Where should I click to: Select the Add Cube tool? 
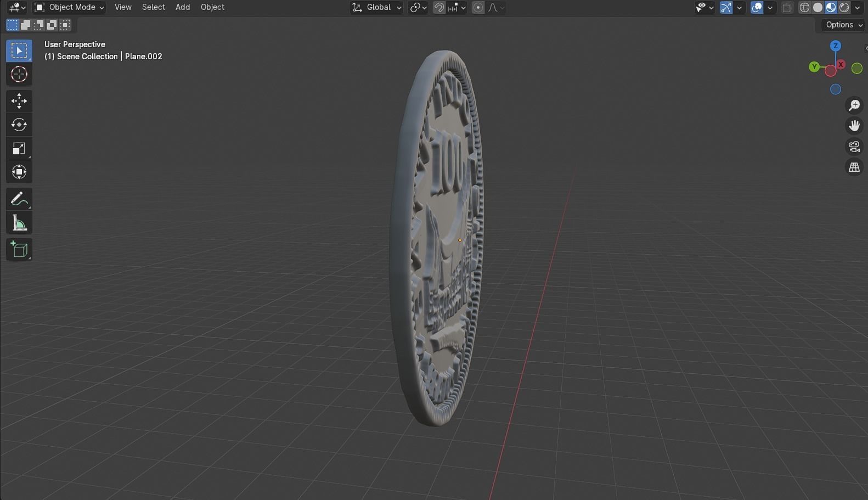pyautogui.click(x=19, y=249)
